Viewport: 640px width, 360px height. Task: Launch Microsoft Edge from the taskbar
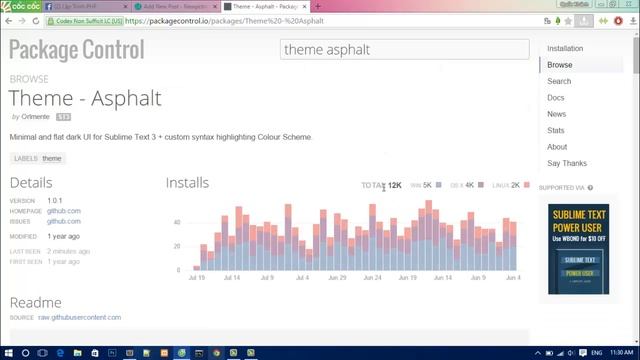pyautogui.click(x=60, y=353)
